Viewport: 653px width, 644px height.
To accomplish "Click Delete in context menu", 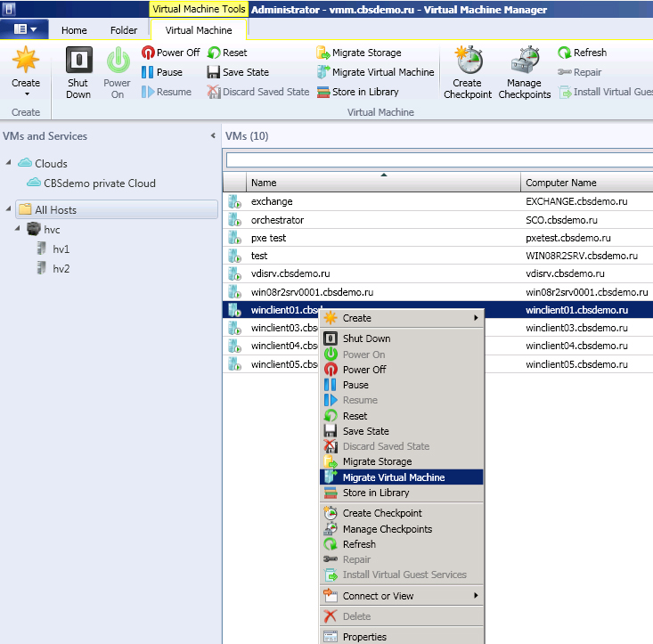I will tap(402, 616).
